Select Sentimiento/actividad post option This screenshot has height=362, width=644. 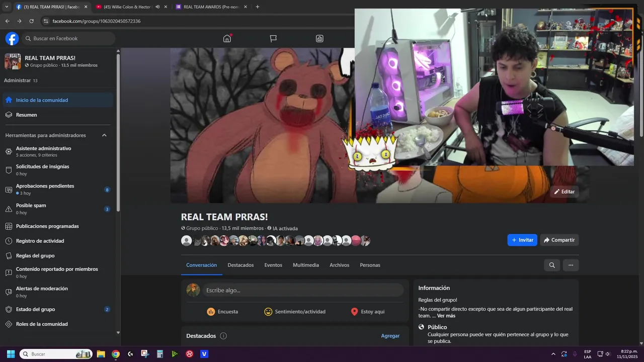295,312
